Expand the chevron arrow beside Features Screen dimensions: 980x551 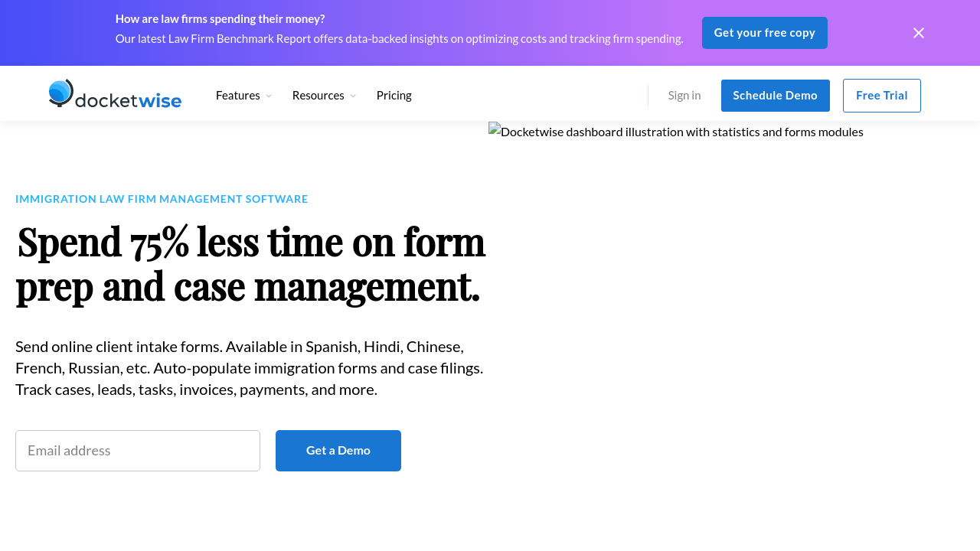coord(269,96)
